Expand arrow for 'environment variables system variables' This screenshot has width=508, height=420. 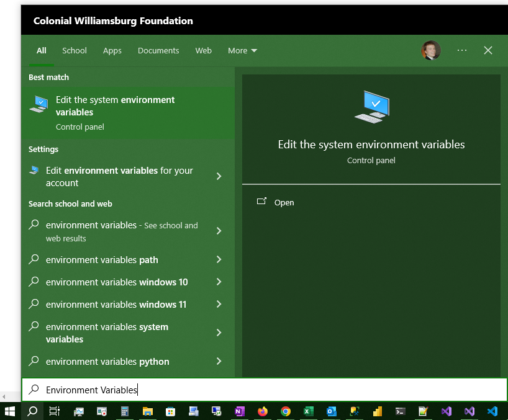click(219, 333)
